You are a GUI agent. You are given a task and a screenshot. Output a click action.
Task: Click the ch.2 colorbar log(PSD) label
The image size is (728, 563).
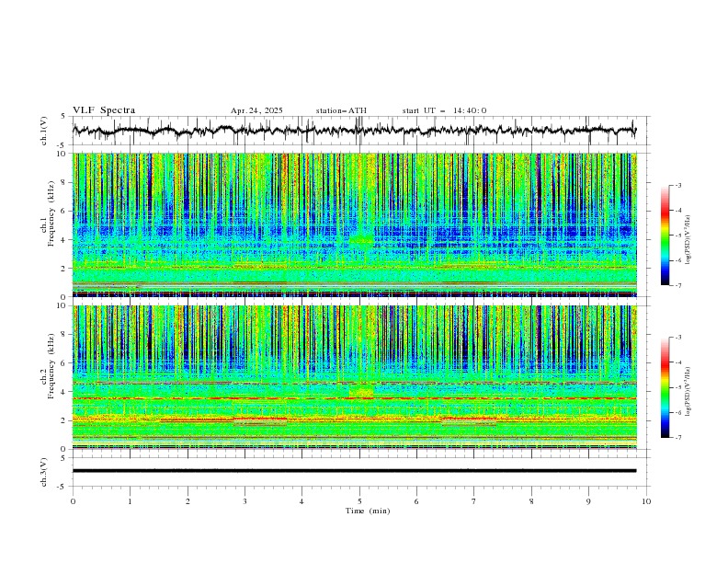click(688, 392)
